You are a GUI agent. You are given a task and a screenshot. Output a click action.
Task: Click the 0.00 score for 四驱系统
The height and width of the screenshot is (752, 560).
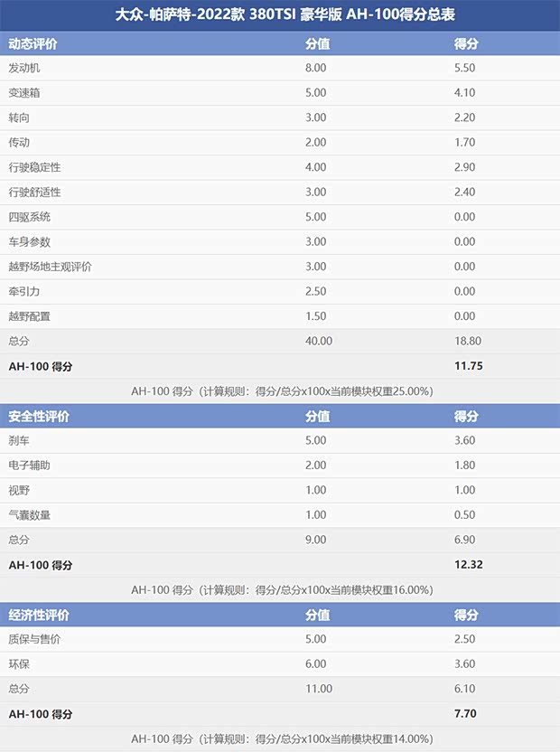click(x=464, y=217)
